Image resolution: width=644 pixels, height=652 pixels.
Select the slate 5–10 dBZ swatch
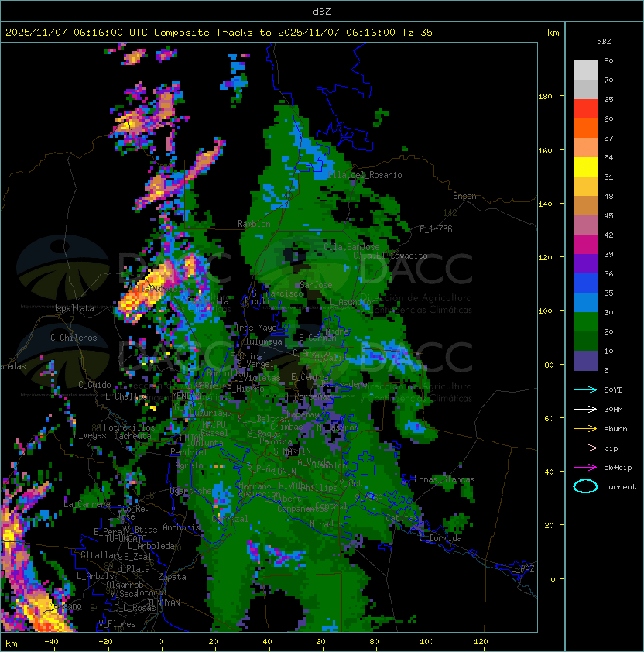click(x=585, y=361)
